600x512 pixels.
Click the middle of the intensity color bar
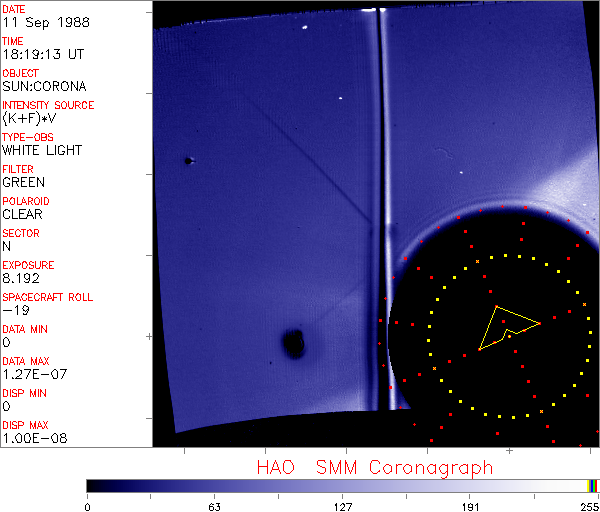pos(343,485)
